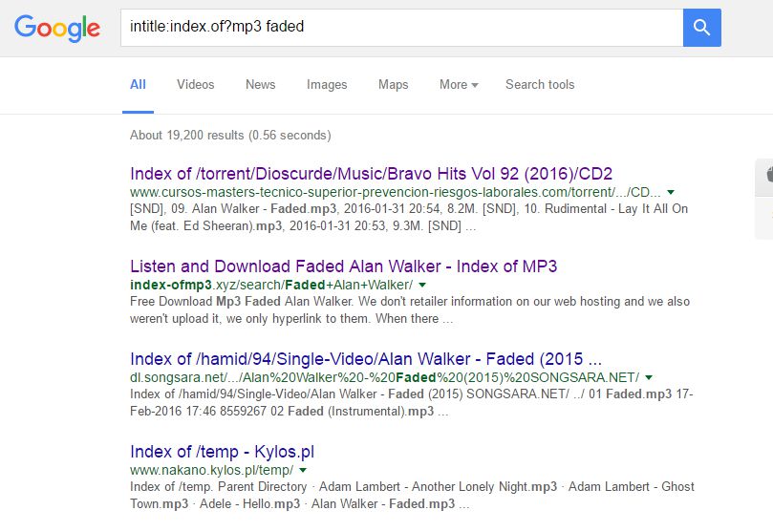Go to the Maps tab
This screenshot has height=532, width=773.
[x=394, y=85]
